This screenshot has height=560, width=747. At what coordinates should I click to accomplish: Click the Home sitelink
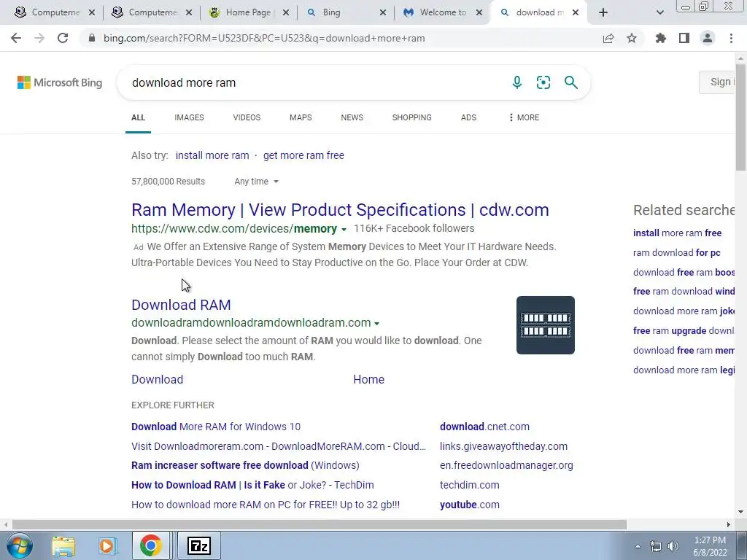(x=368, y=379)
